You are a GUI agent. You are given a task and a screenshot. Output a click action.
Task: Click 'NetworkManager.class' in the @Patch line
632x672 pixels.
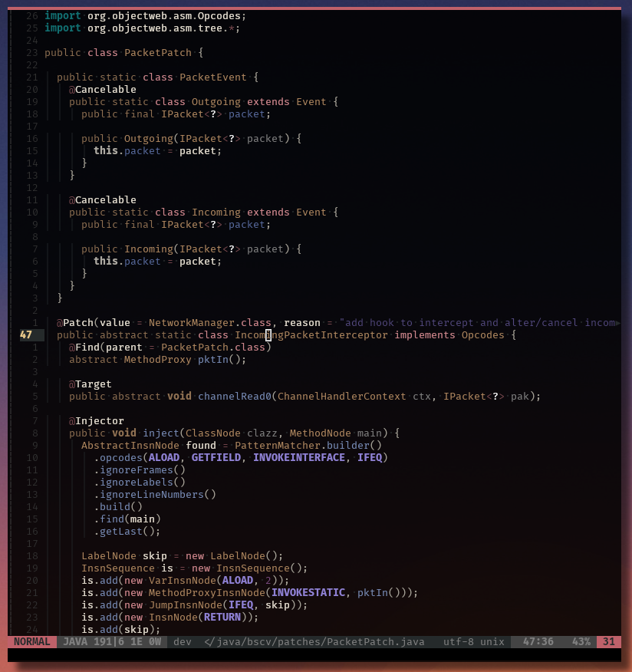pos(210,323)
